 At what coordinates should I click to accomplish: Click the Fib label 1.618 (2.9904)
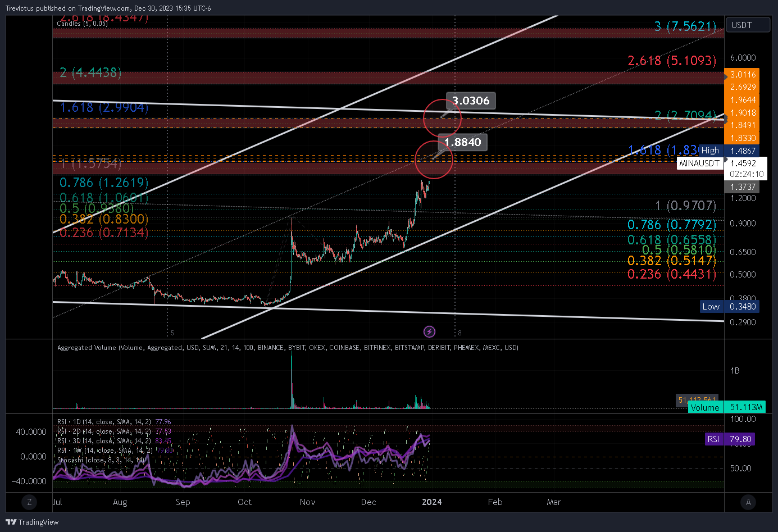coord(104,107)
